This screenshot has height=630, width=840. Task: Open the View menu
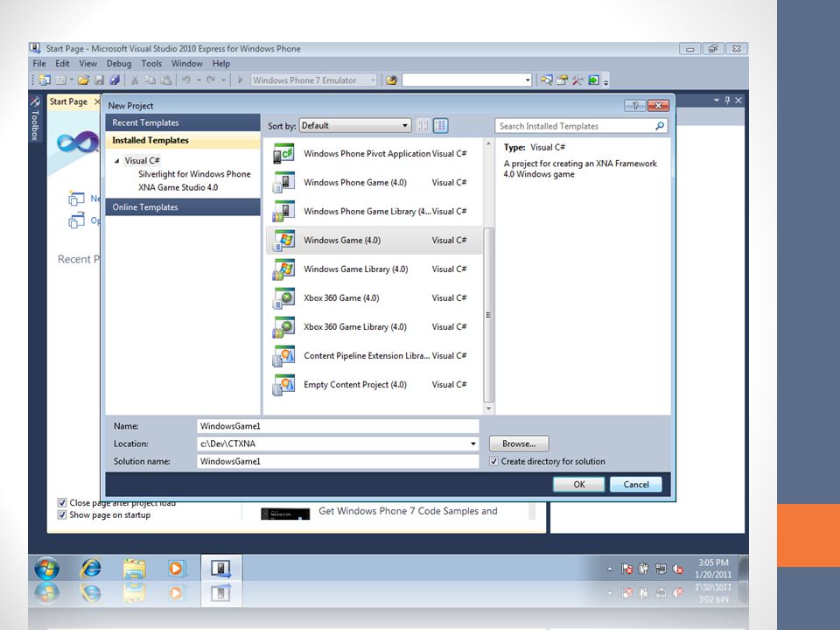pyautogui.click(x=87, y=63)
